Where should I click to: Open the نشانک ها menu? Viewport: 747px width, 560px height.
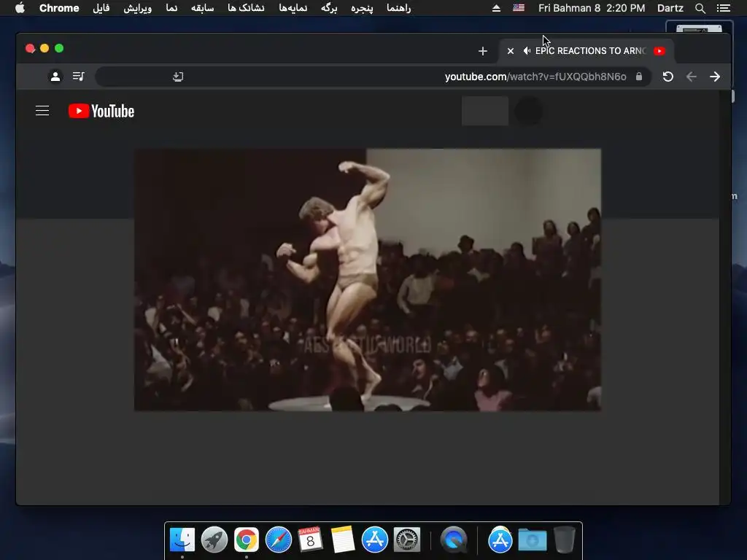(246, 8)
